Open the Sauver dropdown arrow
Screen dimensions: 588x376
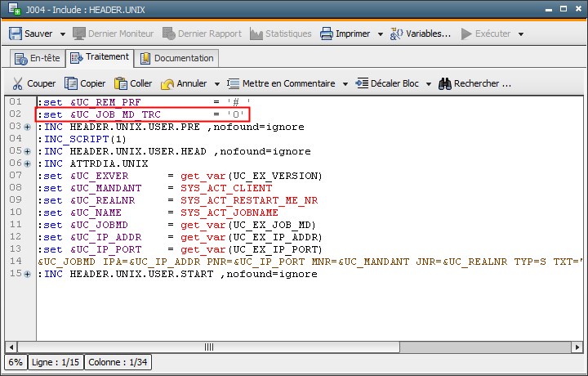pos(63,34)
